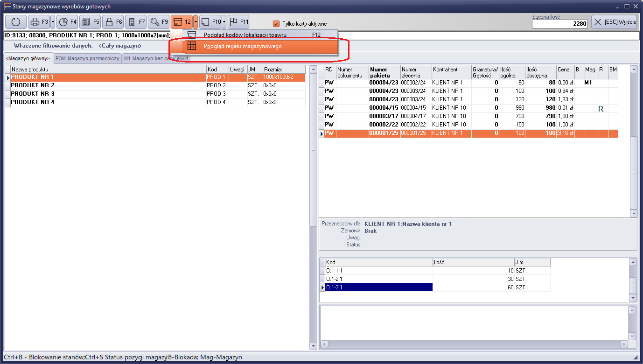This screenshot has height=364, width=643.
Task: Switch to 'POM-Magazyn pozmocniczy' tab
Action: point(87,58)
